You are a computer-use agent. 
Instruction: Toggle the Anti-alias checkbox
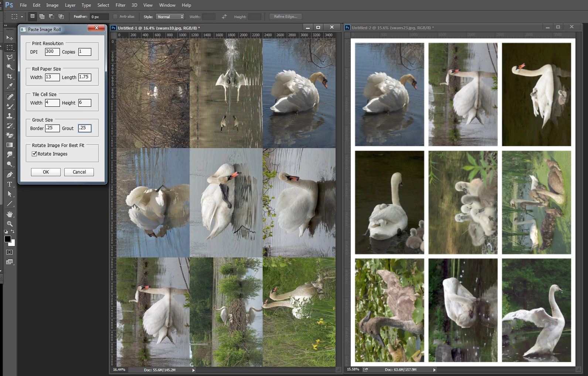tap(115, 17)
